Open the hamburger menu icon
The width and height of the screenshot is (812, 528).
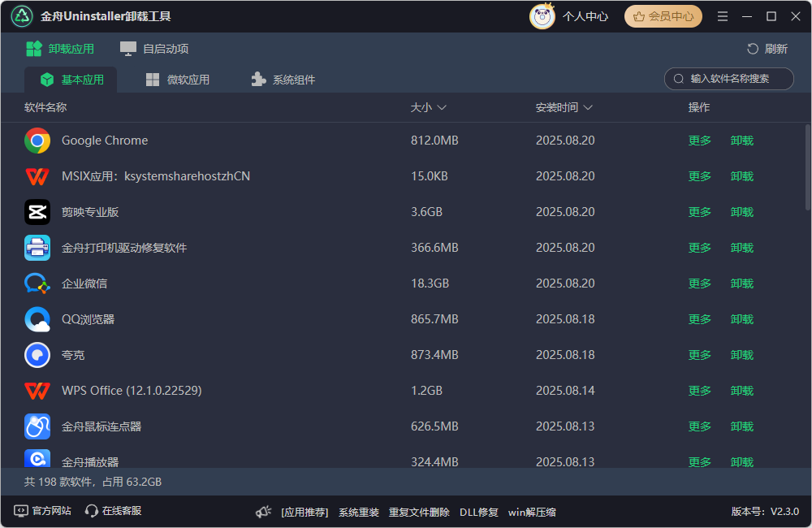(723, 16)
